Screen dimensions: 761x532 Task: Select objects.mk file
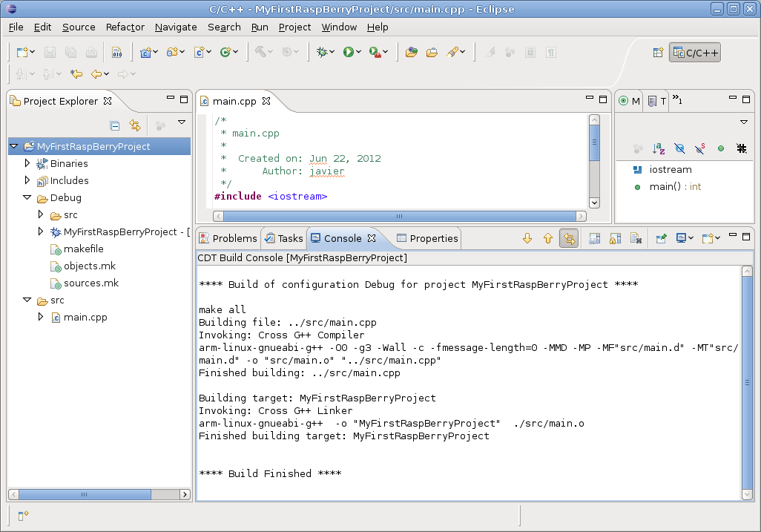(x=90, y=266)
